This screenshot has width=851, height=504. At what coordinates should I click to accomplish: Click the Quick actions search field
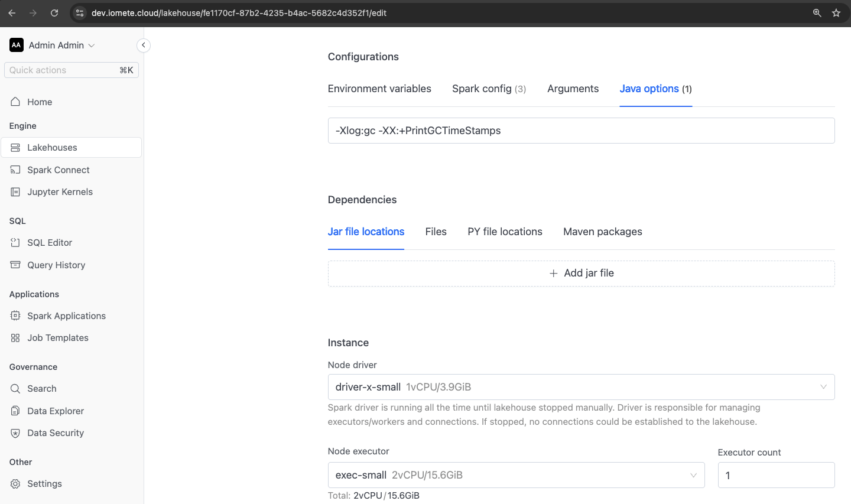pos(72,70)
